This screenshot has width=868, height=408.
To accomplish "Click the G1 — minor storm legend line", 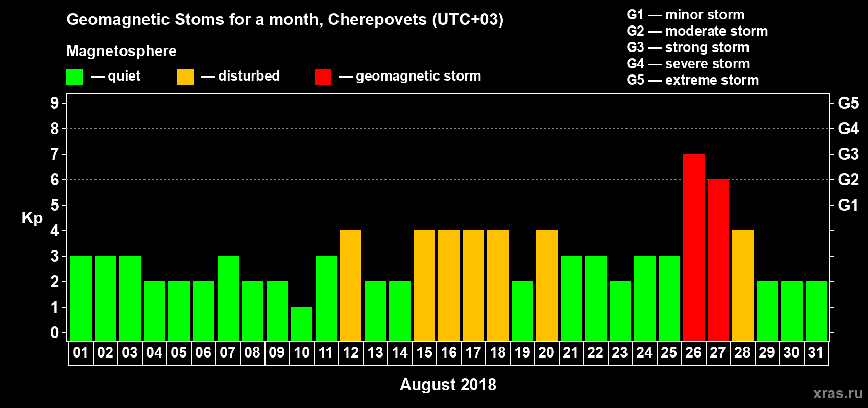I will [x=686, y=15].
